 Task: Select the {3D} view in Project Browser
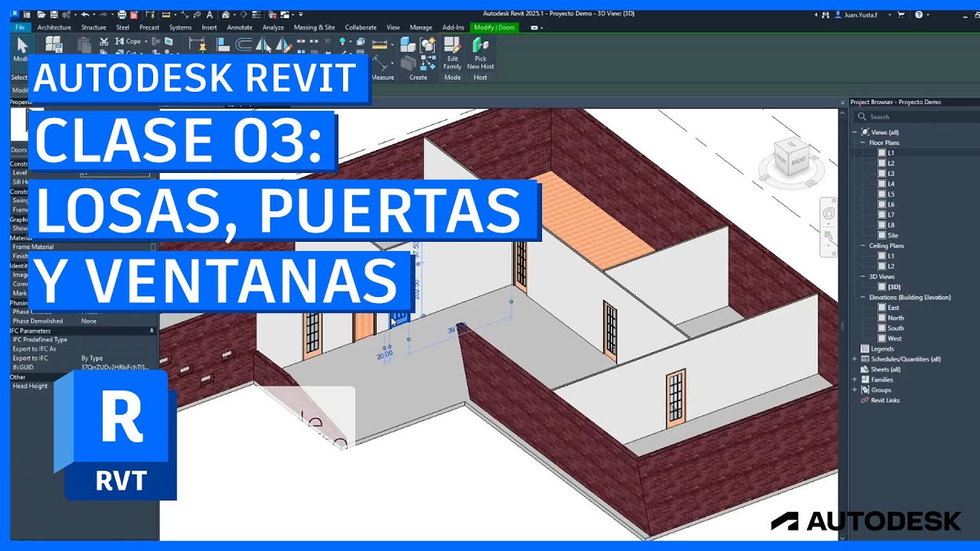pos(893,287)
